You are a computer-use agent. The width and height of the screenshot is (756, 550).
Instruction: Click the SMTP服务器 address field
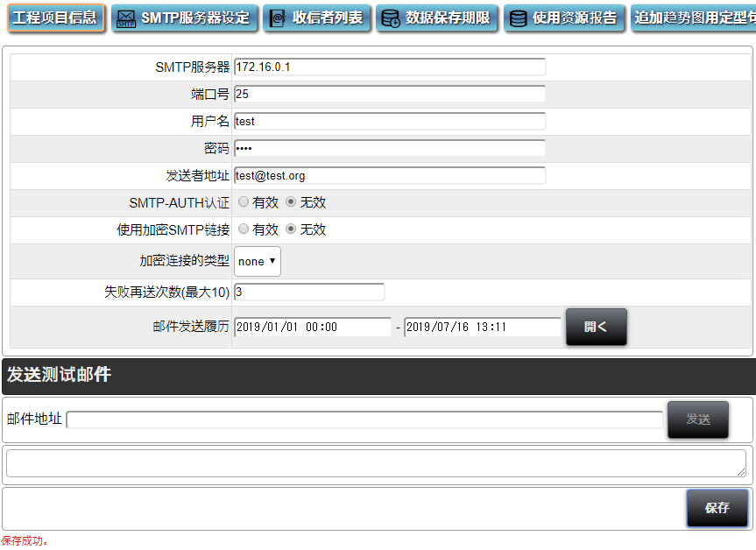tap(390, 67)
